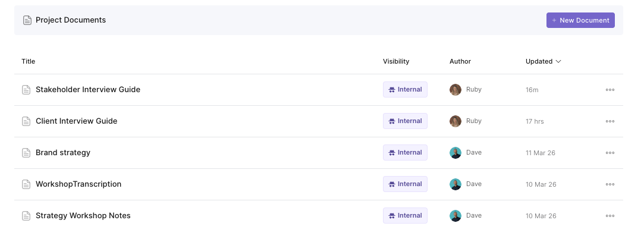Open the Strategy Workshop Notes document
Image resolution: width=644 pixels, height=242 pixels.
click(x=83, y=216)
